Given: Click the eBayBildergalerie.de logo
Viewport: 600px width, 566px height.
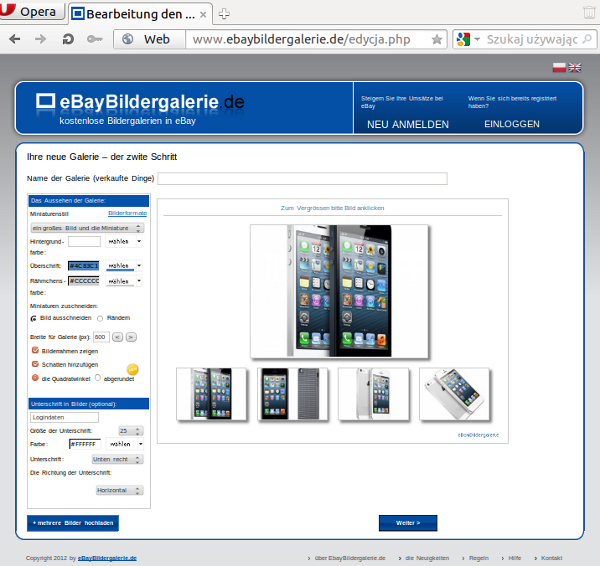Looking at the screenshot, I should [140, 102].
